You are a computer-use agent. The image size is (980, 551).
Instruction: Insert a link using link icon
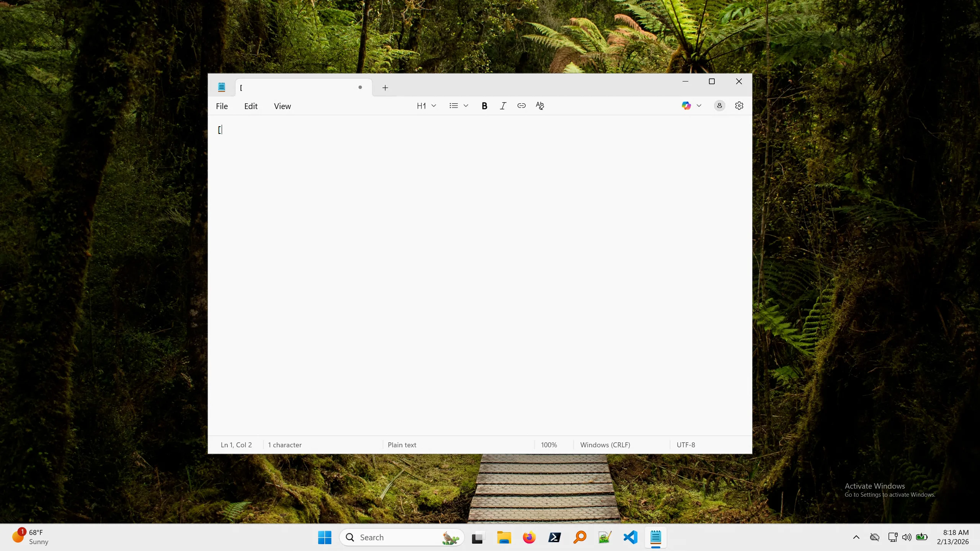point(521,106)
